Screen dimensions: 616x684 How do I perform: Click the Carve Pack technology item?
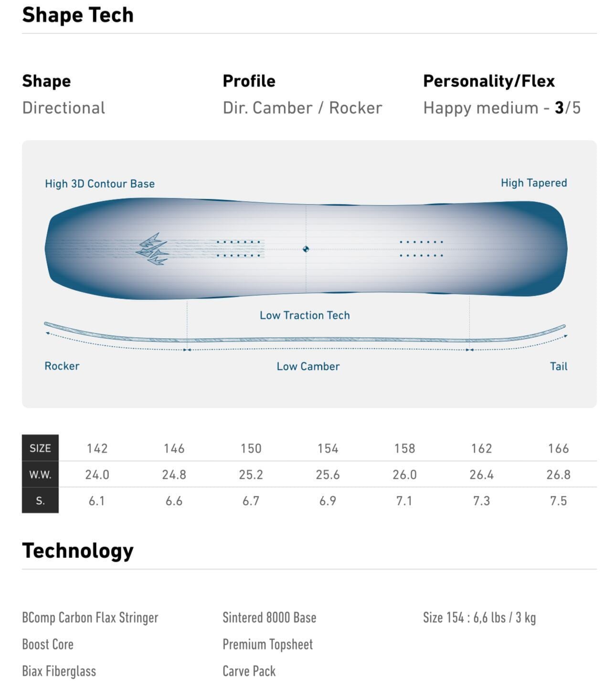pos(249,671)
